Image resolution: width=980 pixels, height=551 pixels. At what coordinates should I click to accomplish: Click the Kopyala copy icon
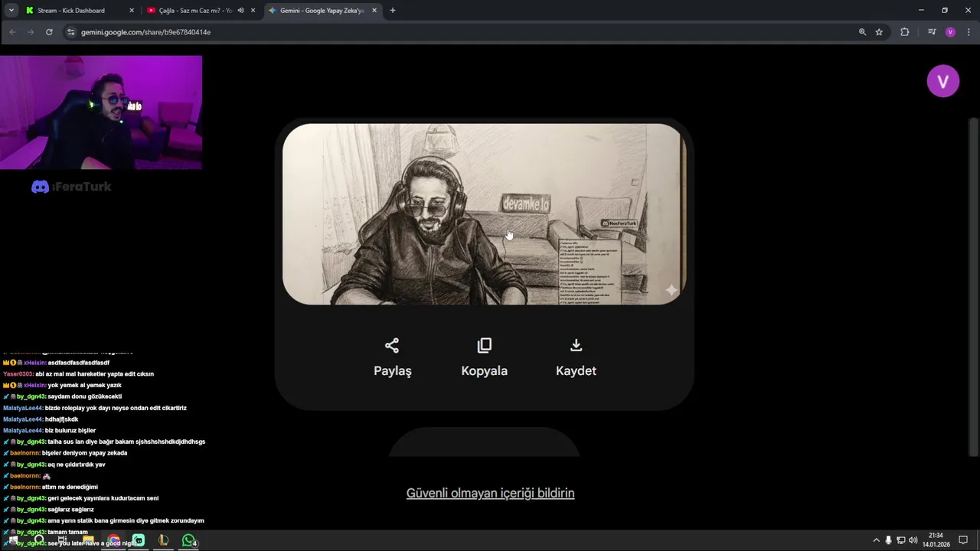coord(484,346)
